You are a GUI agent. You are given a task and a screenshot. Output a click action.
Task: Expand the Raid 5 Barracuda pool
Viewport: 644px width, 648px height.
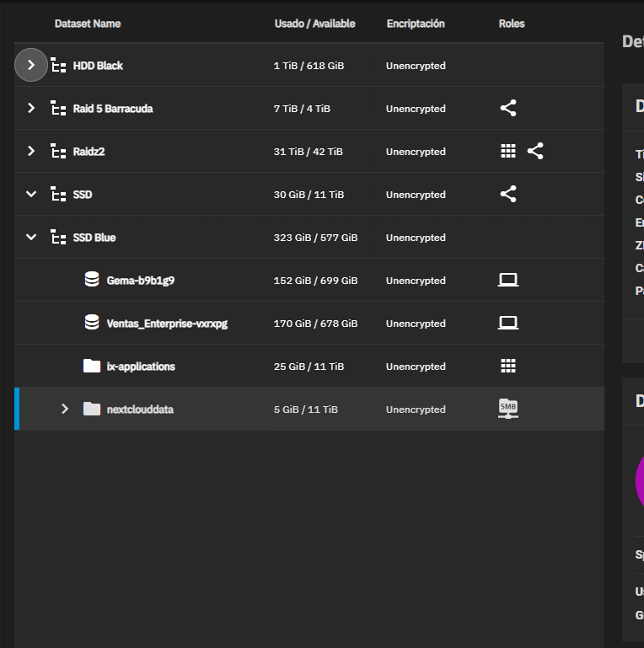point(31,108)
